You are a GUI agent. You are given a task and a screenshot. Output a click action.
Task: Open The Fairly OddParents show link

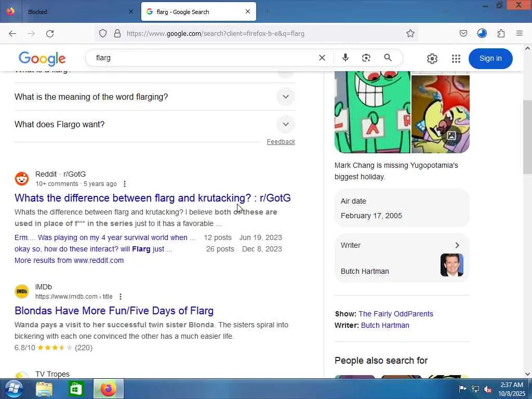click(x=395, y=314)
